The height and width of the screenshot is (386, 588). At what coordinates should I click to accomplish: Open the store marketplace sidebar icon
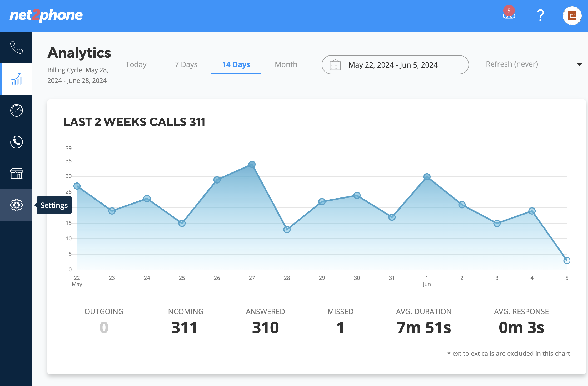[16, 174]
